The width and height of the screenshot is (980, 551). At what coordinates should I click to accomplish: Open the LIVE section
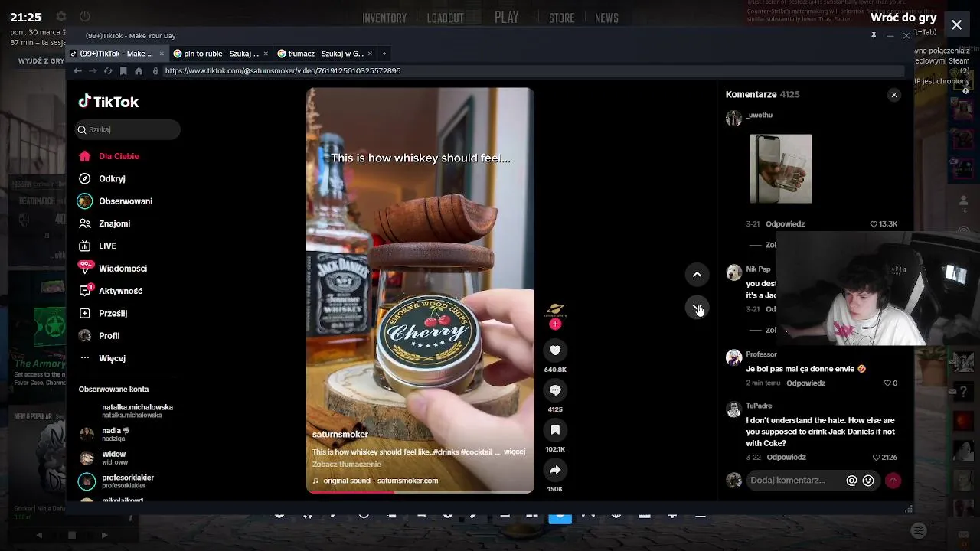98,246
